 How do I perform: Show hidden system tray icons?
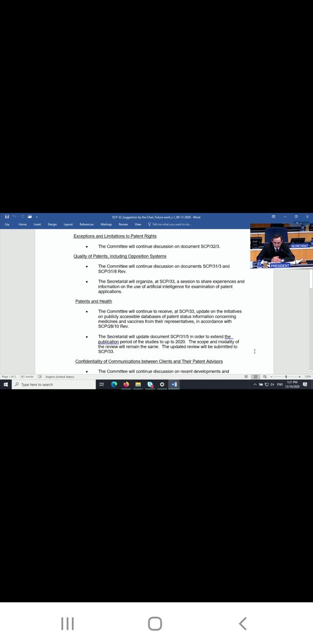pyautogui.click(x=255, y=384)
